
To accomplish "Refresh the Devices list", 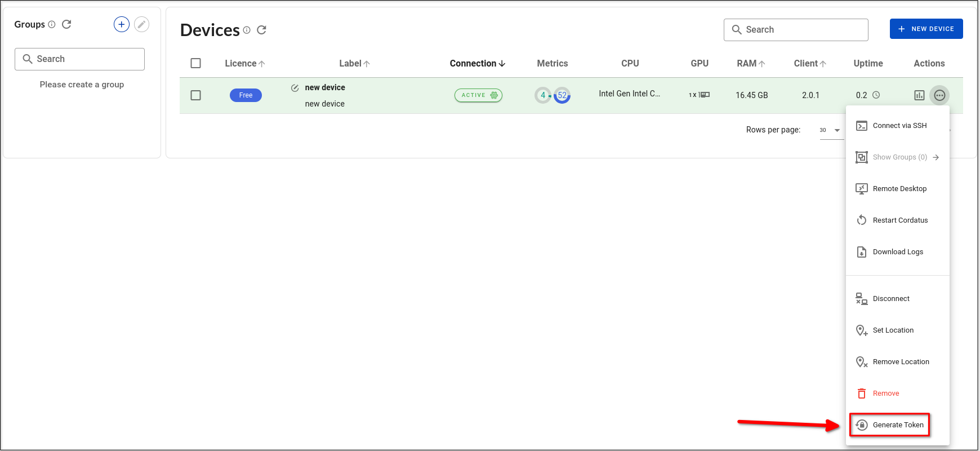I will click(x=261, y=30).
